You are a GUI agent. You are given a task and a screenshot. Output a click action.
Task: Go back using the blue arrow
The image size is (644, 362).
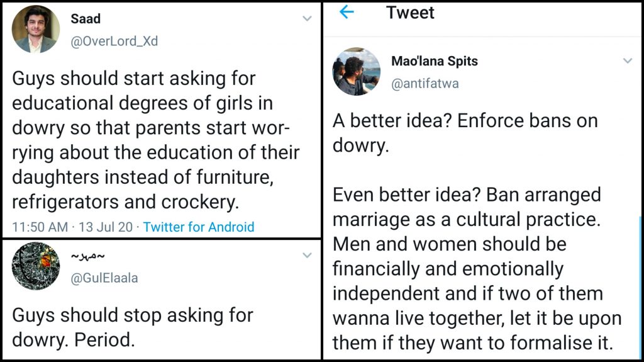tap(347, 12)
